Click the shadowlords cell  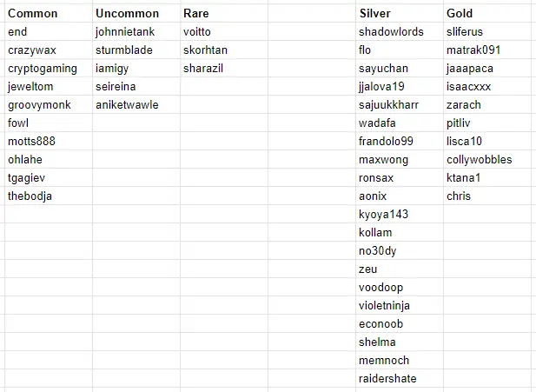tap(400, 32)
